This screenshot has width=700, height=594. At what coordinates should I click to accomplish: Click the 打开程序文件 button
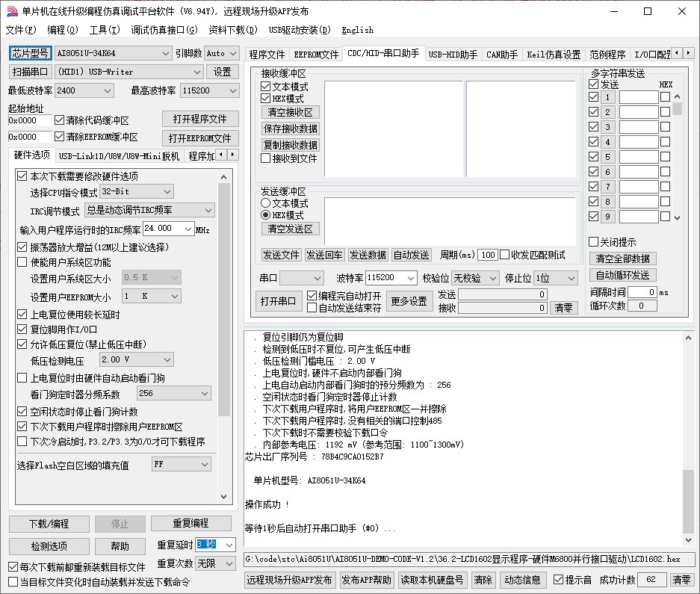pos(200,119)
